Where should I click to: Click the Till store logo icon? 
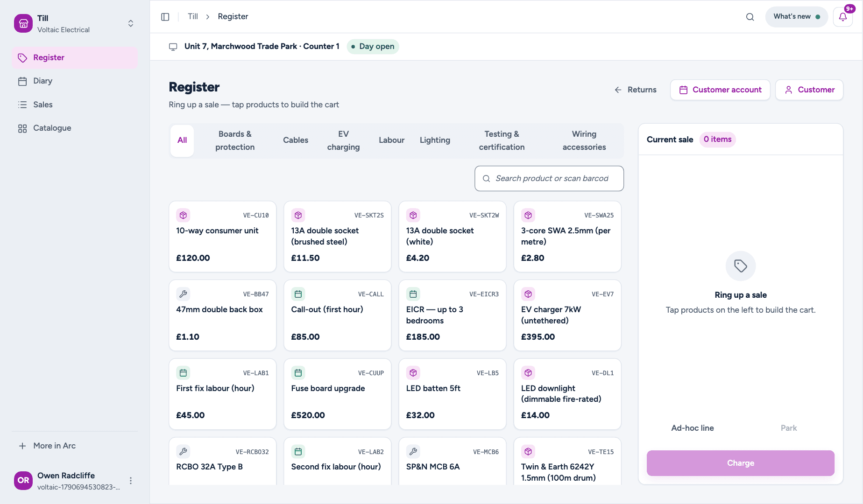click(x=23, y=23)
